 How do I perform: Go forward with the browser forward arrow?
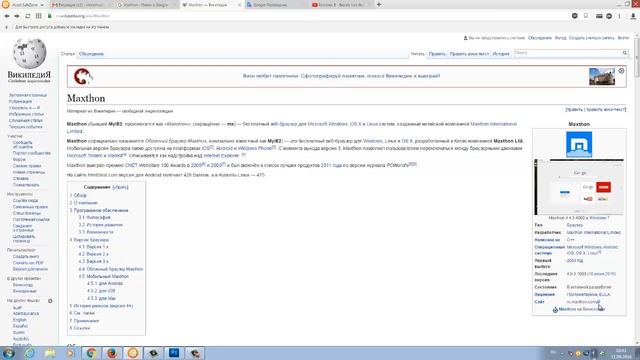tap(17, 16)
